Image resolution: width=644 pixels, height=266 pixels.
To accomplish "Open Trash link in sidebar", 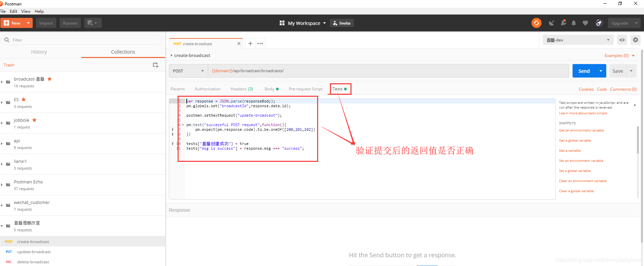I will tap(9, 65).
